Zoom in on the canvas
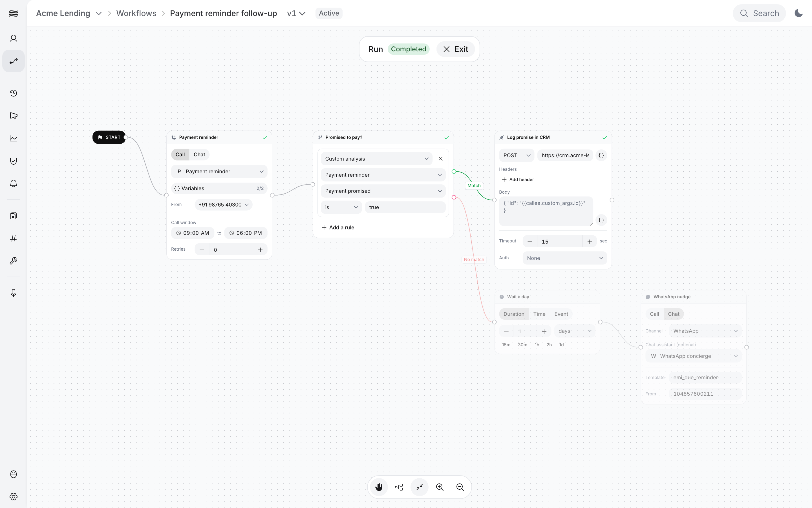The width and height of the screenshot is (812, 508). [x=440, y=487]
